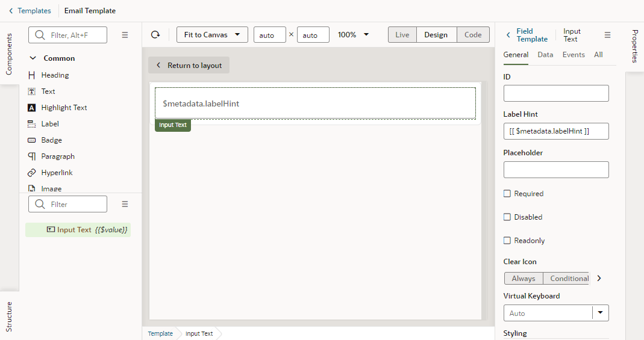Set Clear Icon to Always
The width and height of the screenshot is (644, 340).
[524, 279]
